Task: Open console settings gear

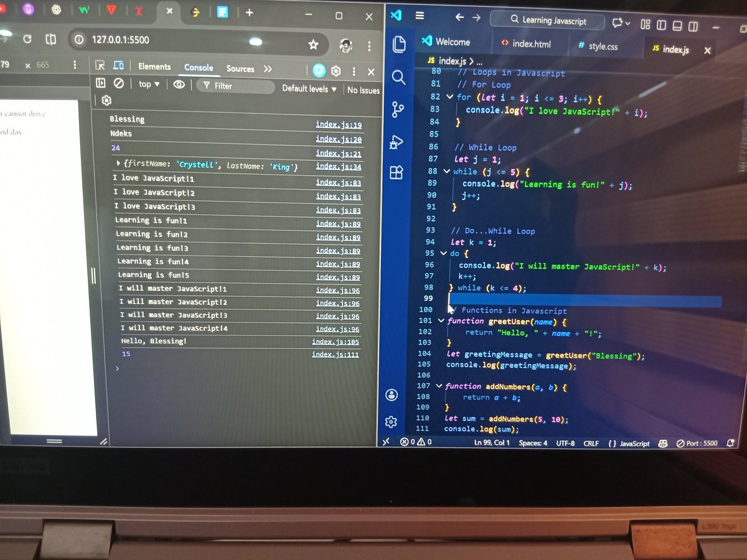Action: [x=106, y=100]
